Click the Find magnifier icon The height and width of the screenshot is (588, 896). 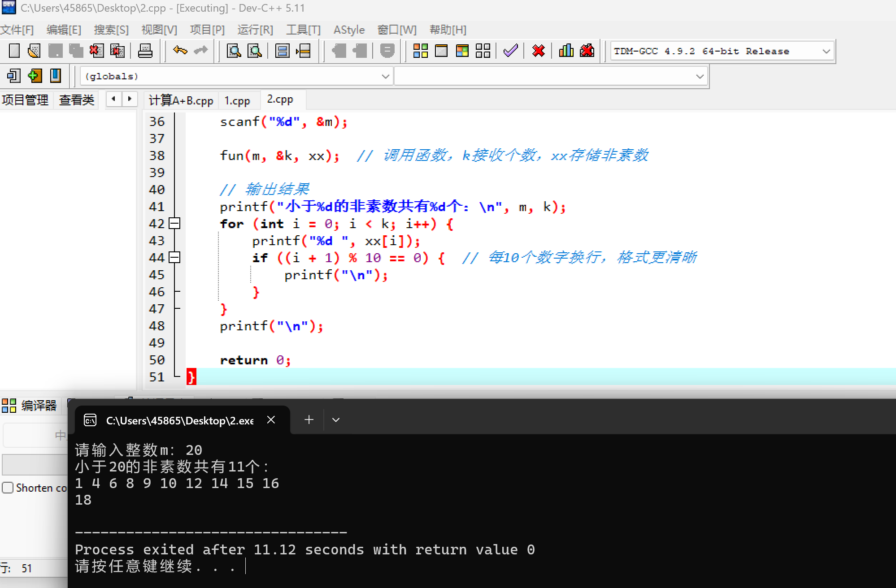(234, 51)
